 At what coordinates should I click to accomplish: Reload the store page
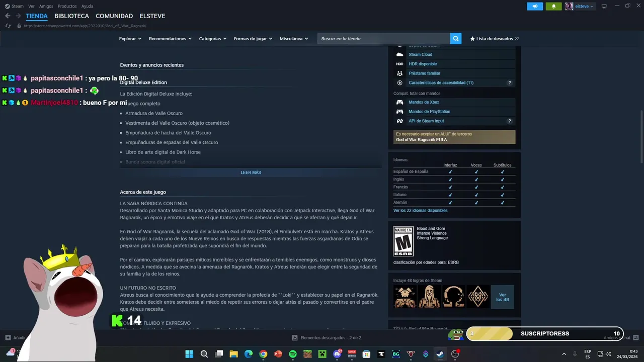(8, 26)
